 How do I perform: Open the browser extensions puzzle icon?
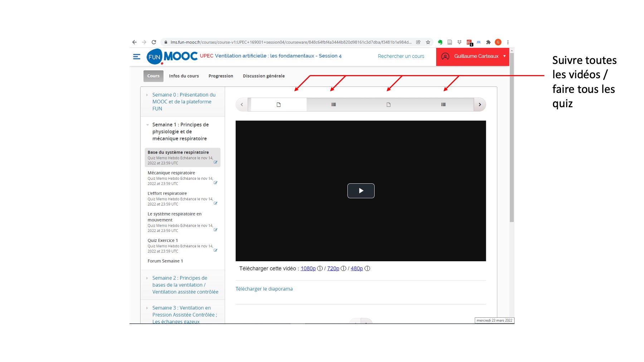[488, 42]
